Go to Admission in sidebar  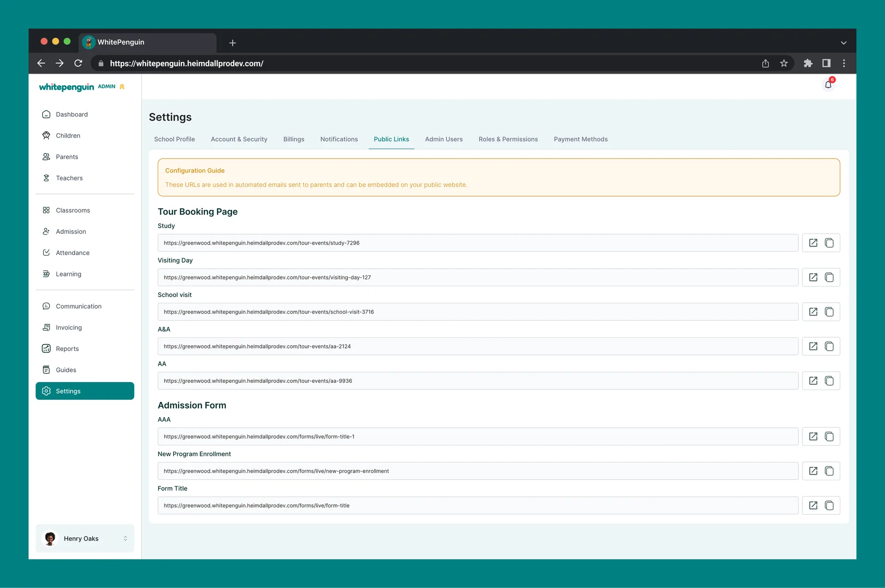(x=85, y=231)
